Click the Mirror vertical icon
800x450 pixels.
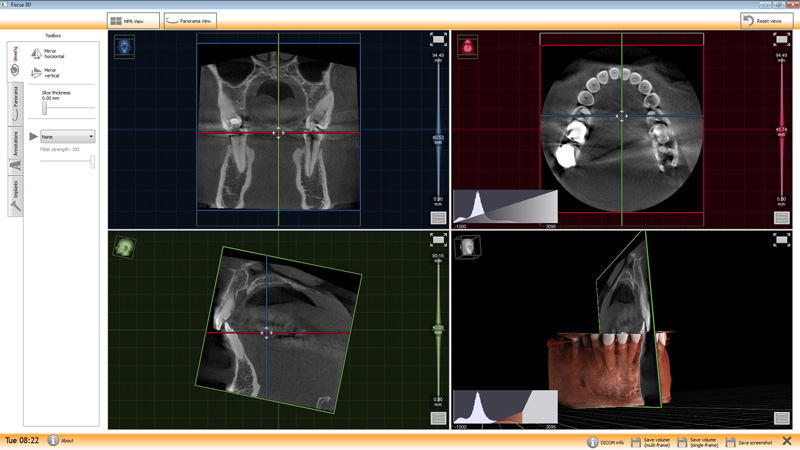click(x=36, y=73)
